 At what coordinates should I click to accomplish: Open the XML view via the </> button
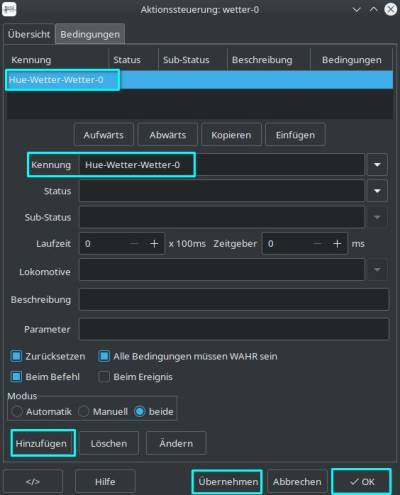tap(33, 481)
